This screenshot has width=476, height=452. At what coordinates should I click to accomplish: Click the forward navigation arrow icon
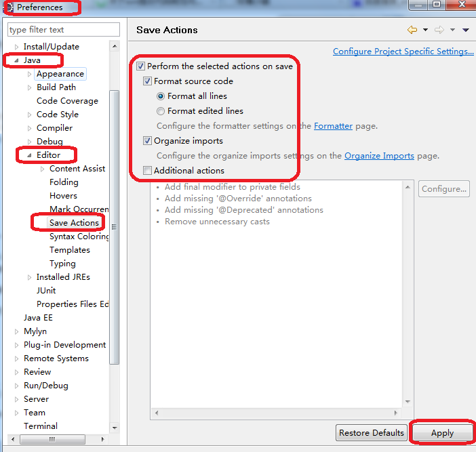[439, 30]
